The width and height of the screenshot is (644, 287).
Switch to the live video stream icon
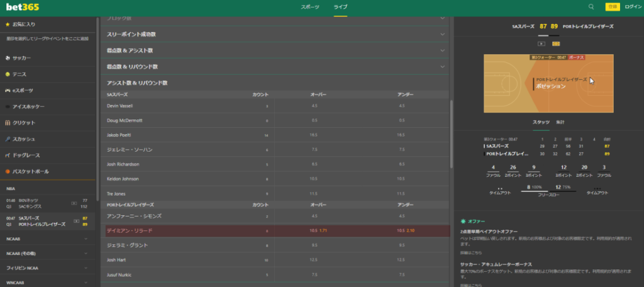click(542, 43)
